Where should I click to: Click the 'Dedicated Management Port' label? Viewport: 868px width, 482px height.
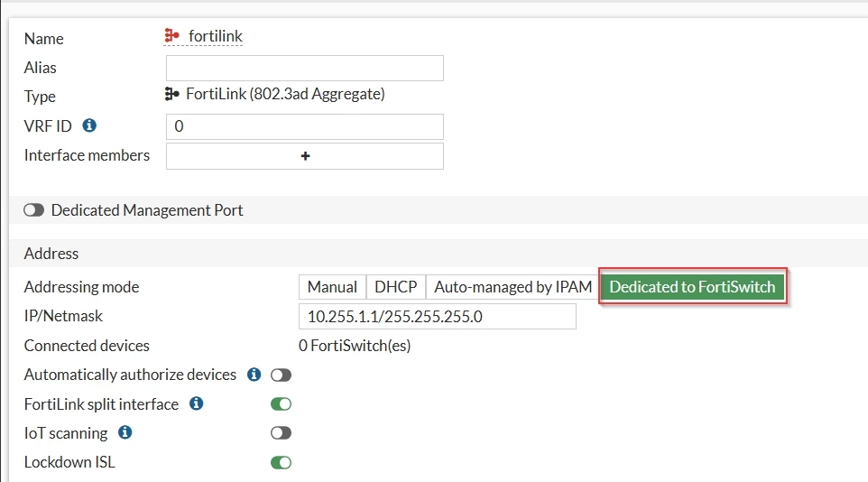coord(147,210)
